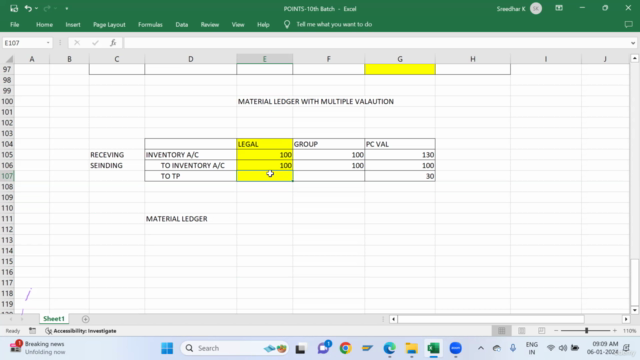Click into the formula bar input
Screen dimensions: 640x360
[376, 43]
